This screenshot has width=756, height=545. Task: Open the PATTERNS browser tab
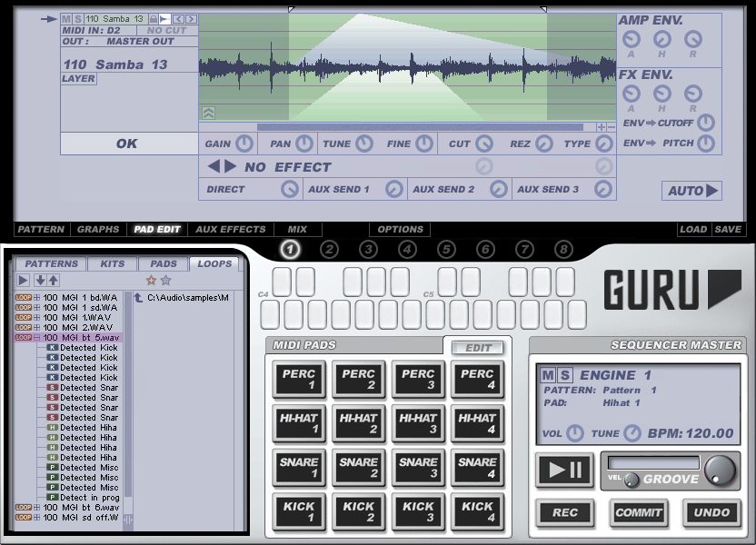[x=51, y=264]
